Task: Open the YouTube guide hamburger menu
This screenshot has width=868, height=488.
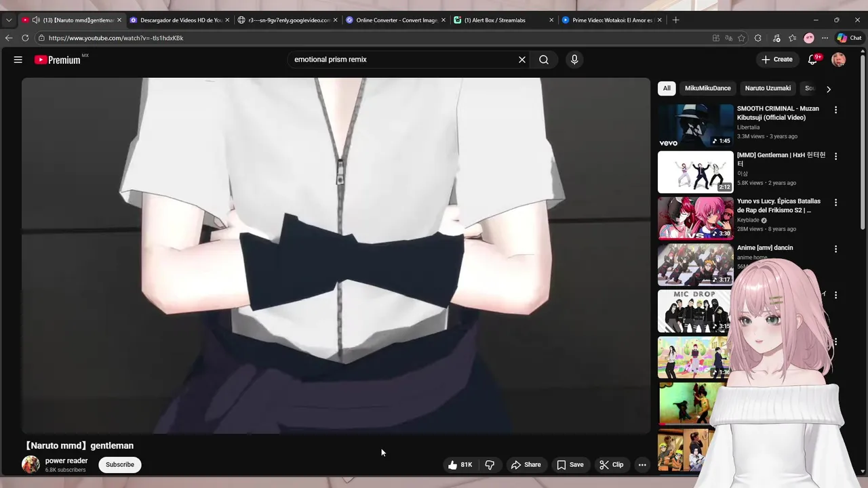Action: tap(18, 60)
